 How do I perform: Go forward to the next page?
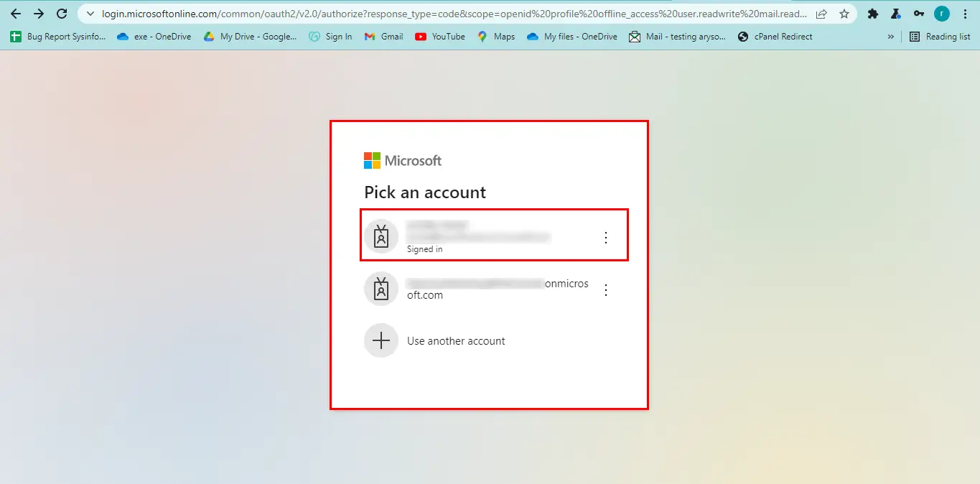click(39, 14)
